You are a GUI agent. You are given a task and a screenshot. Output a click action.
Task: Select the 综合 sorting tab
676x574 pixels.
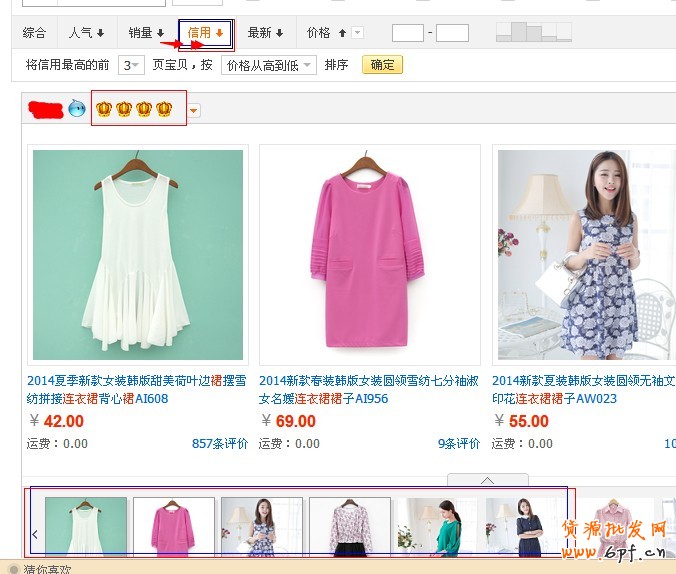(35, 33)
